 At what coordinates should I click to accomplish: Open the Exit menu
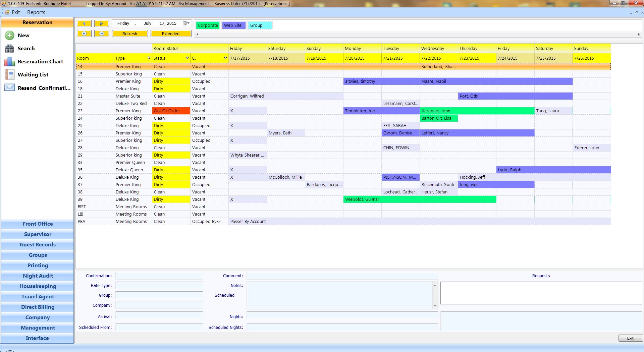pyautogui.click(x=16, y=12)
